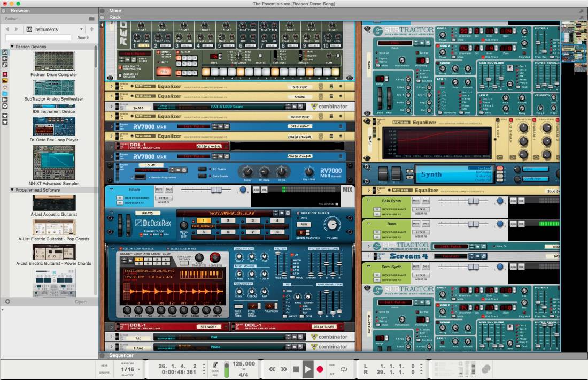Click the browser Back arrow
Screen dimensions: 588x380
pyautogui.click(x=7, y=29)
